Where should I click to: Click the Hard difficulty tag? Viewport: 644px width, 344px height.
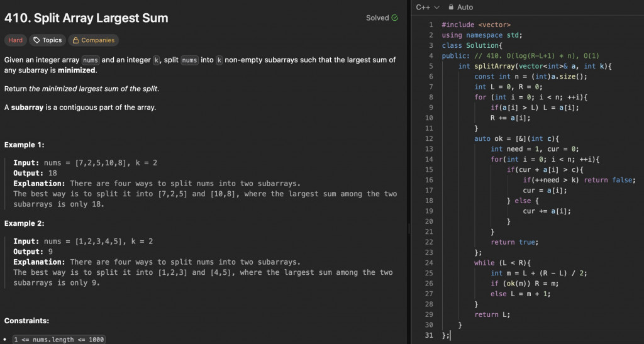(x=15, y=40)
